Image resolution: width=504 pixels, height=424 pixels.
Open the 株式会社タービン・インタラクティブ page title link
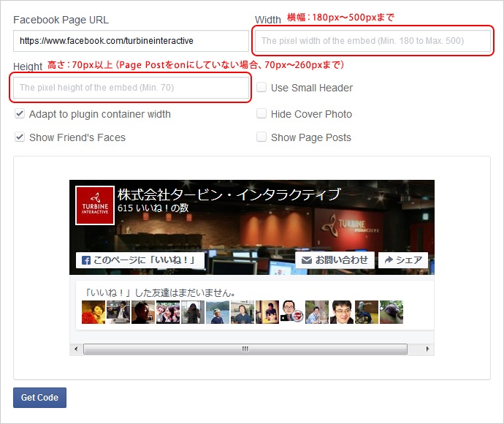(229, 194)
